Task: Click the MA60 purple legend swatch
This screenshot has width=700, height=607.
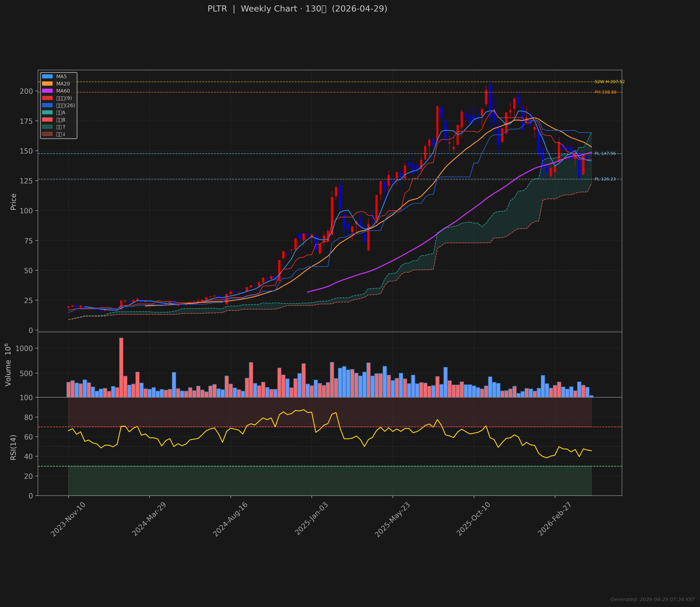Action: 47,91
